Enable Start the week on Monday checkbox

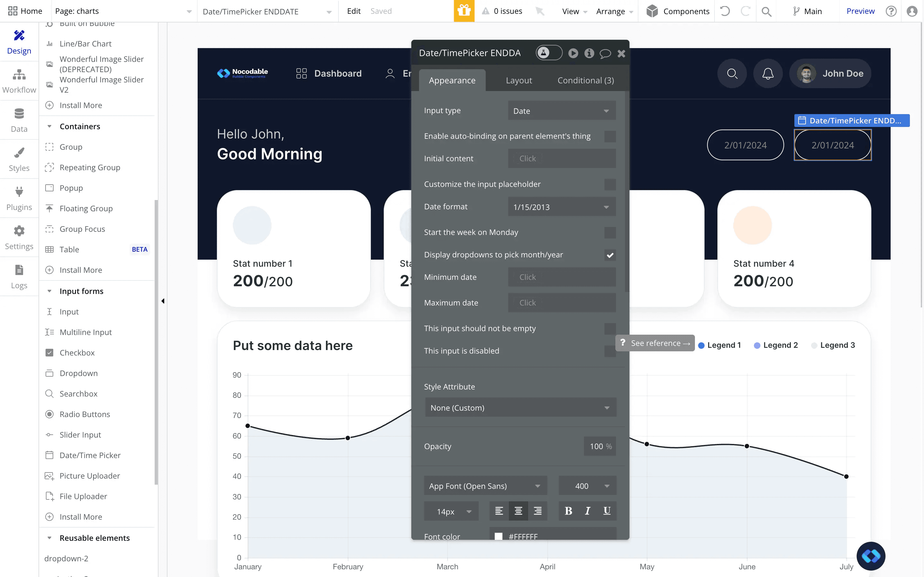pyautogui.click(x=610, y=232)
